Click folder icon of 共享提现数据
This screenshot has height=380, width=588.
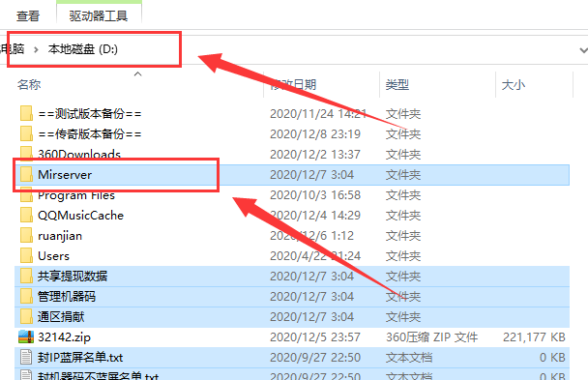(26, 276)
